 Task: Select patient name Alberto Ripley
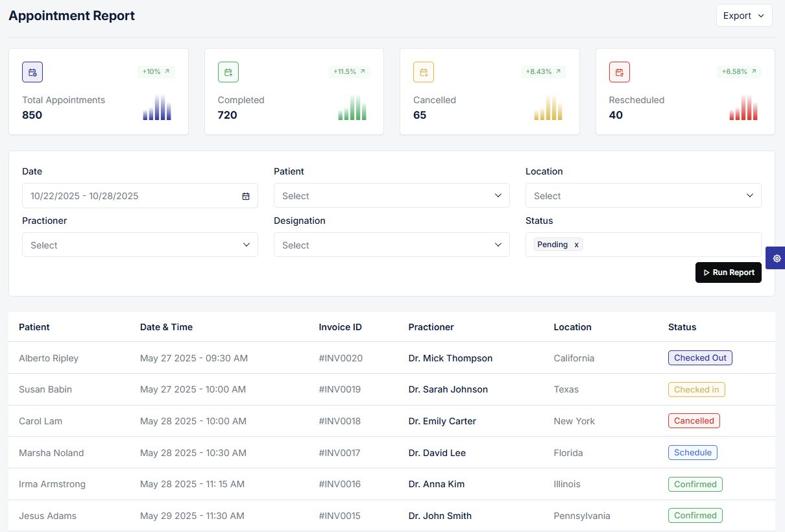49,358
